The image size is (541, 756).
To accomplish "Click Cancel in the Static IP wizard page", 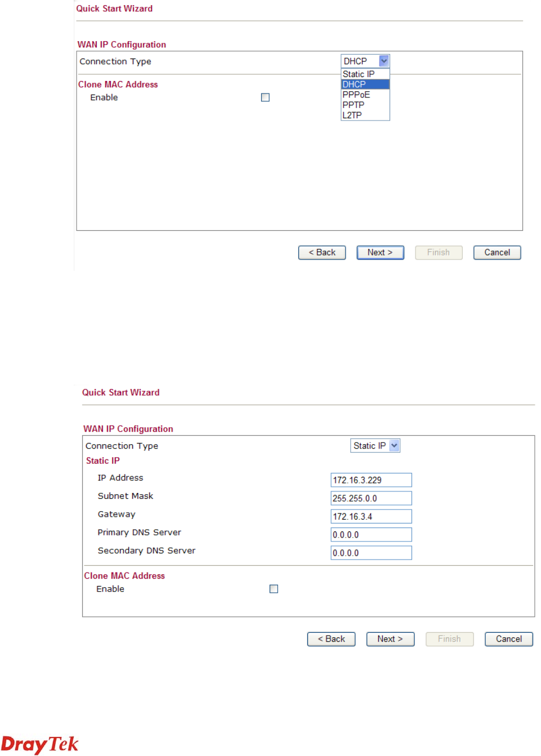I will [509, 639].
